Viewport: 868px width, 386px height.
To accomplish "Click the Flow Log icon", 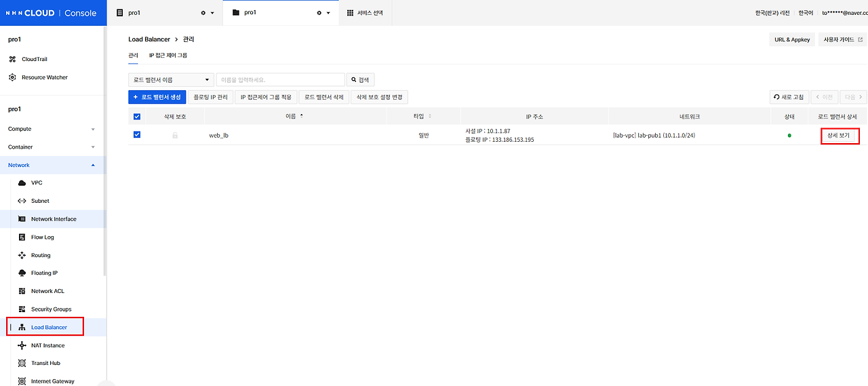I will 22,237.
